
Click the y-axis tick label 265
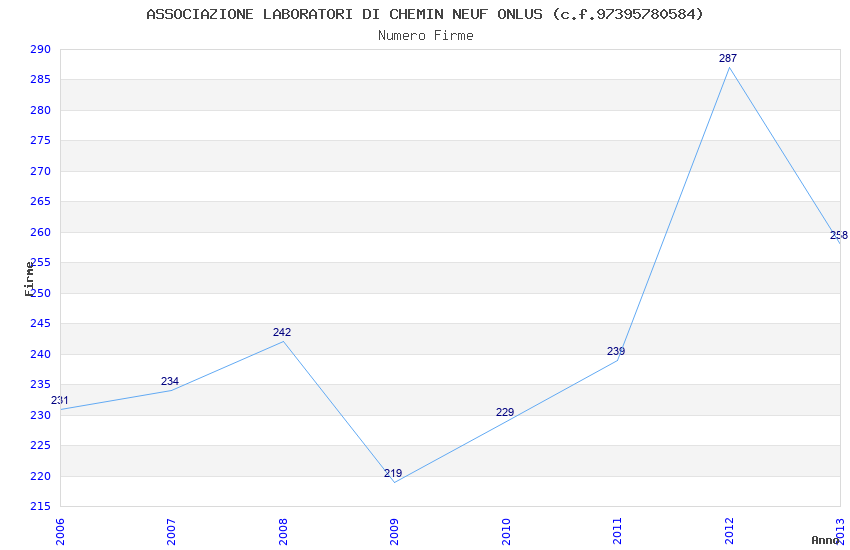tap(40, 202)
